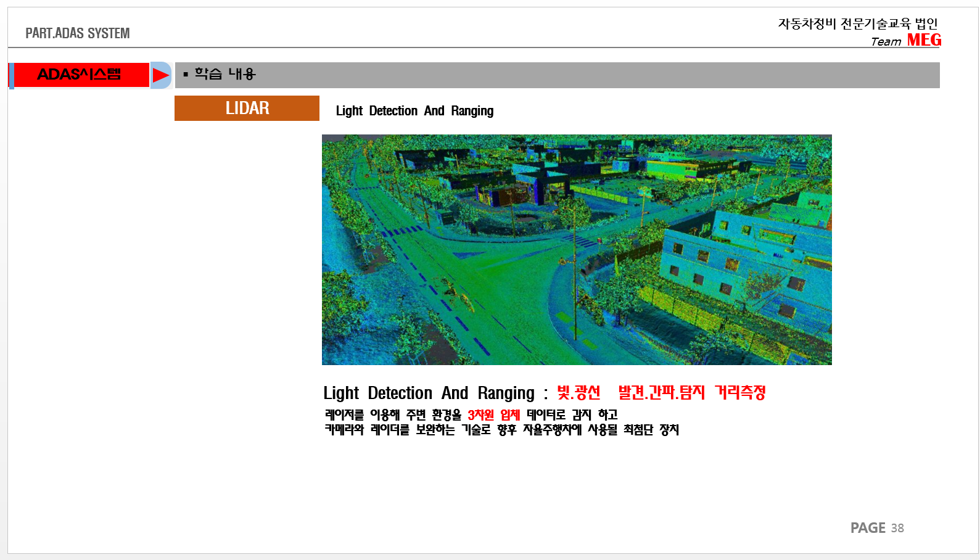Select red text 빛.광선

[x=579, y=392]
